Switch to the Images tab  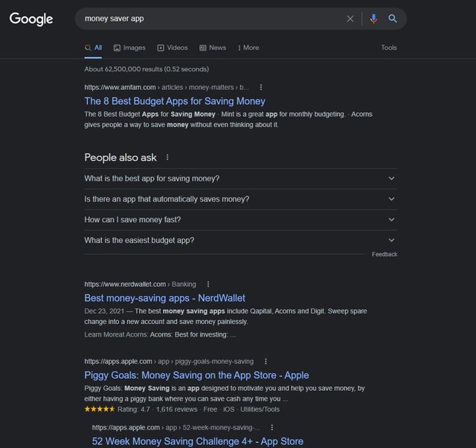(129, 48)
